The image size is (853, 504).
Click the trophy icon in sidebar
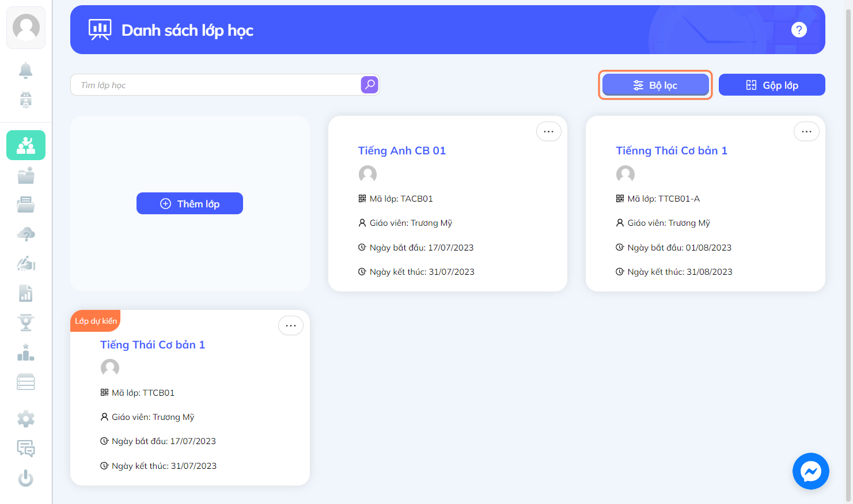(x=26, y=323)
